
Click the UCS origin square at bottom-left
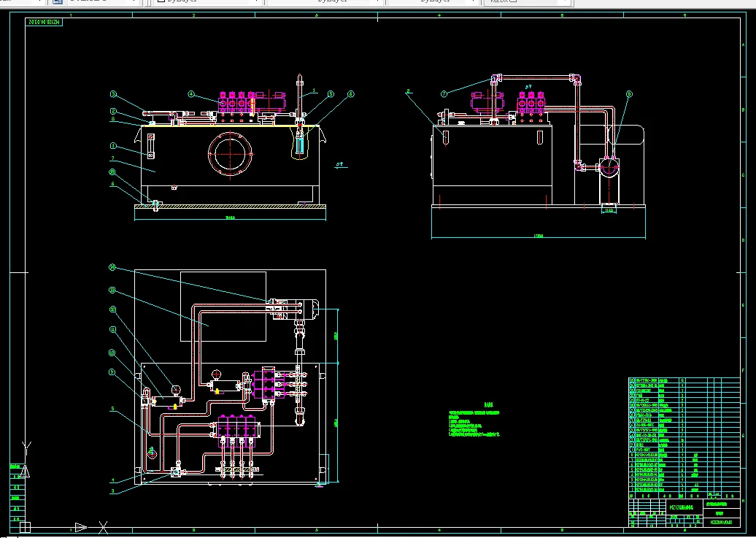point(25,527)
